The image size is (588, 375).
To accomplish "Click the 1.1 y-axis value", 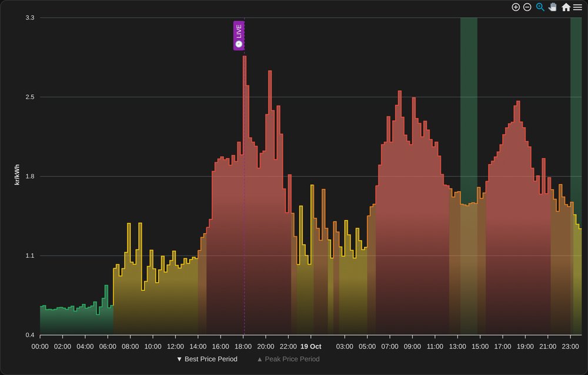I will 29,255.
